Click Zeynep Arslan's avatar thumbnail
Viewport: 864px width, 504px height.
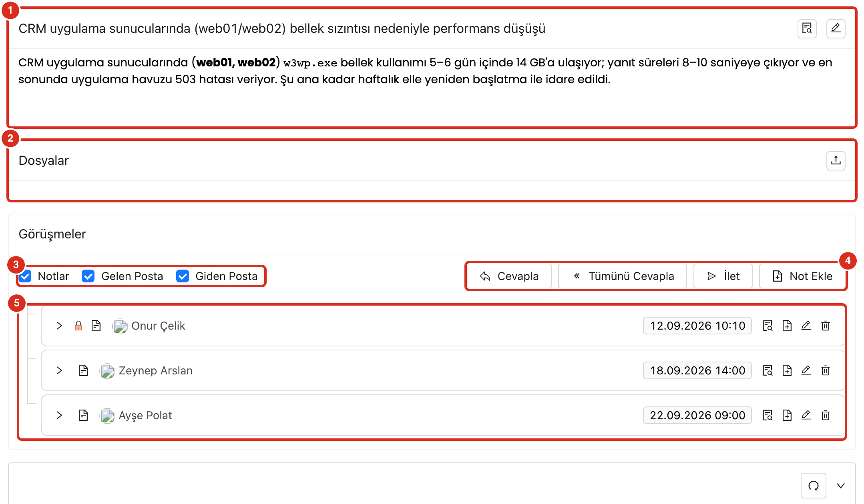coord(107,371)
